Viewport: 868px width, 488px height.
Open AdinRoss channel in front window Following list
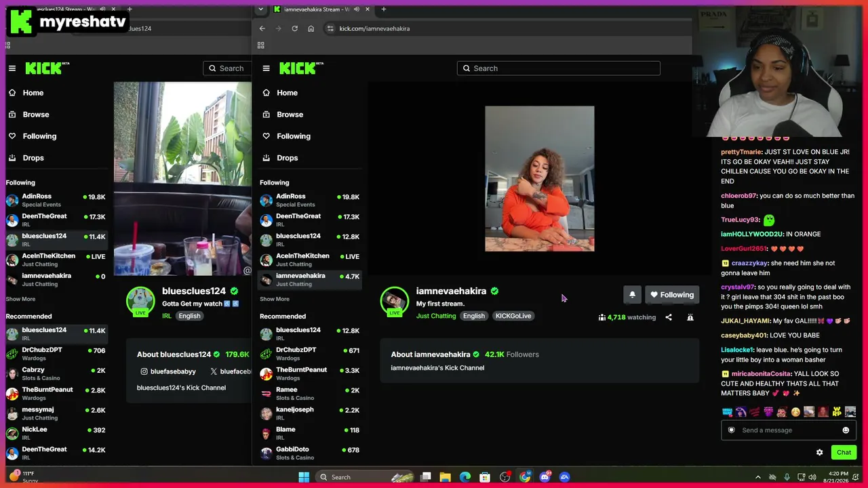tap(310, 200)
